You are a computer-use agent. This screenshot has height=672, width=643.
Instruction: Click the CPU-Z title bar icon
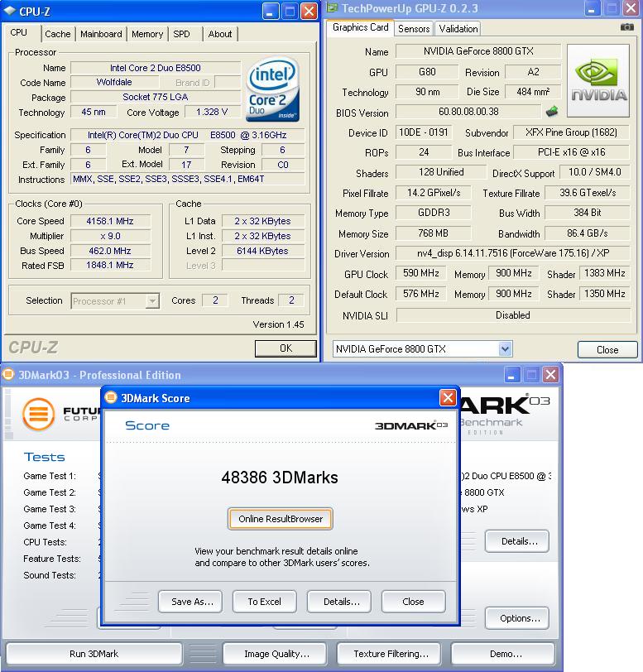(x=9, y=11)
